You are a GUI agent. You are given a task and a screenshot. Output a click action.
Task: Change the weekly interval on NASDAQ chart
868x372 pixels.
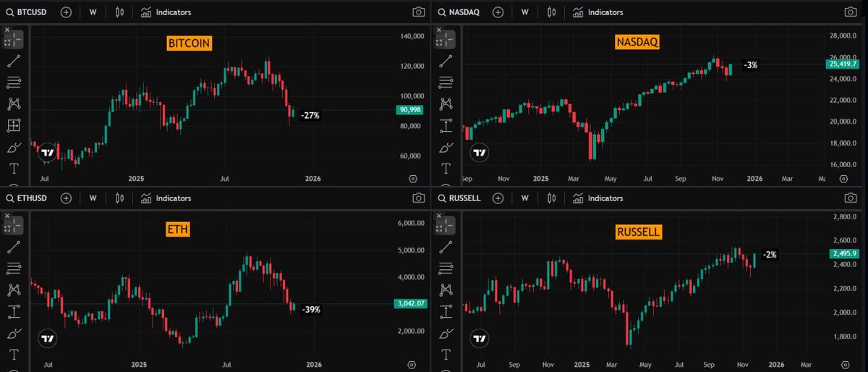pyautogui.click(x=525, y=12)
